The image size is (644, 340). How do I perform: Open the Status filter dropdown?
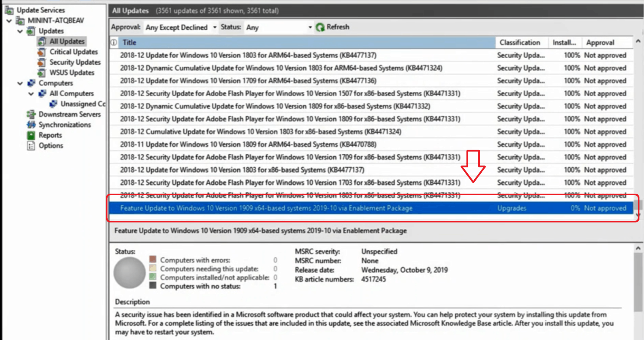point(279,27)
